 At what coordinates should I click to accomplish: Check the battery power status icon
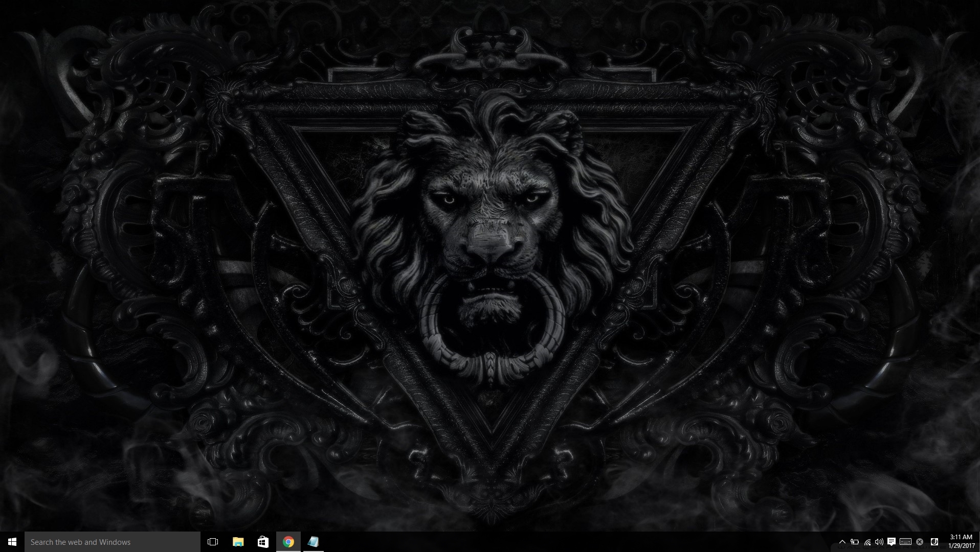855,542
